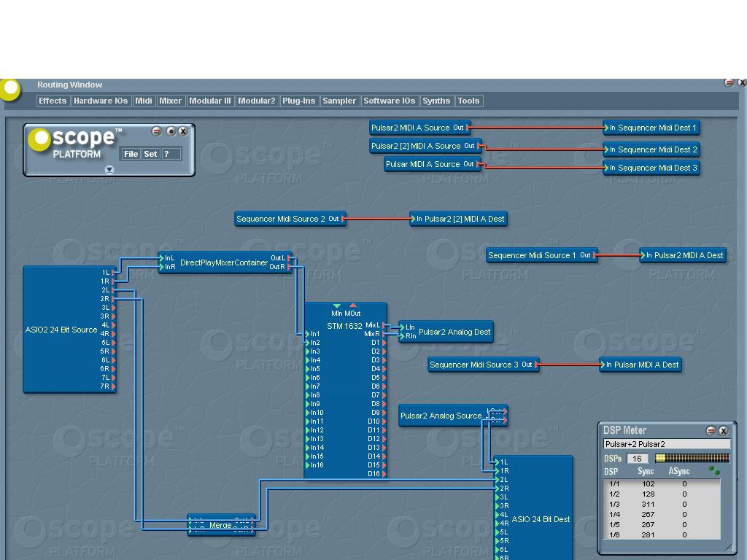Click the In port of Sequencer Midi Dest 1

pos(606,128)
